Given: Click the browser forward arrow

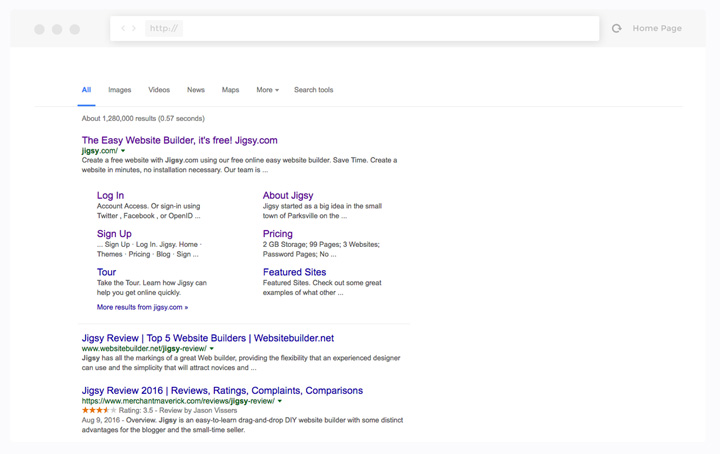Looking at the screenshot, I should tap(134, 28).
